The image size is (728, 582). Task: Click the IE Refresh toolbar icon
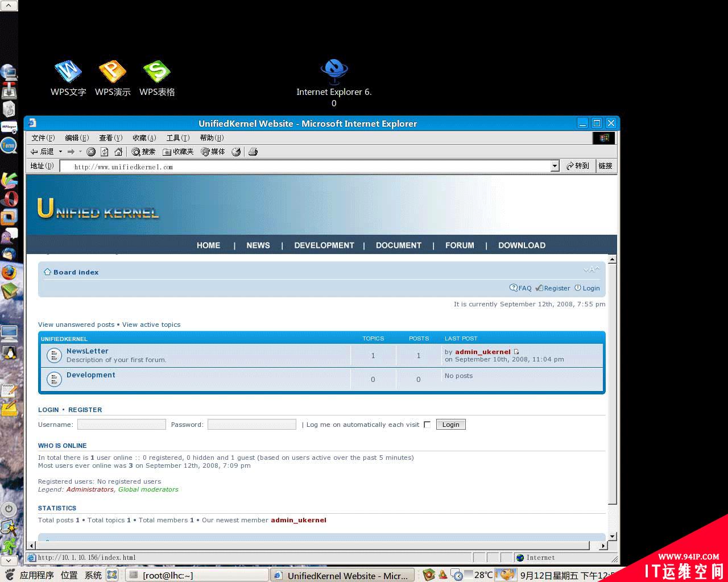[x=105, y=152]
